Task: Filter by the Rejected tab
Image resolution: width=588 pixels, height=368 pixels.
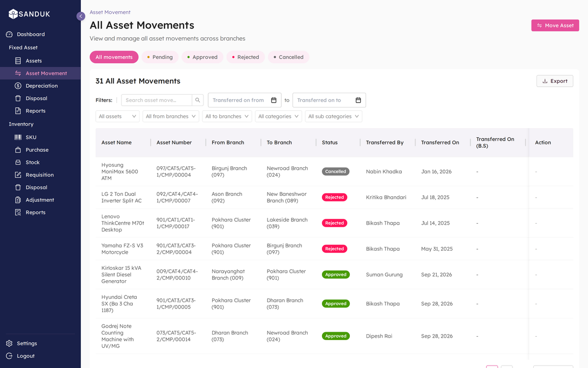Action: click(x=245, y=57)
